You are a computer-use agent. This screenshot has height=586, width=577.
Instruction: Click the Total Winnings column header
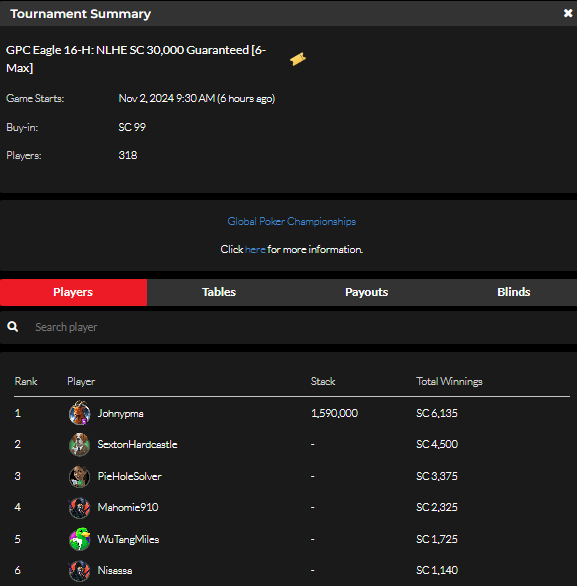tap(449, 382)
